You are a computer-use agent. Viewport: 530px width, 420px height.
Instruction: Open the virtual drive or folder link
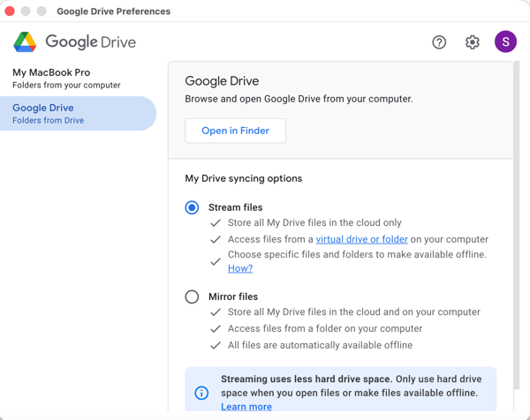pos(361,239)
